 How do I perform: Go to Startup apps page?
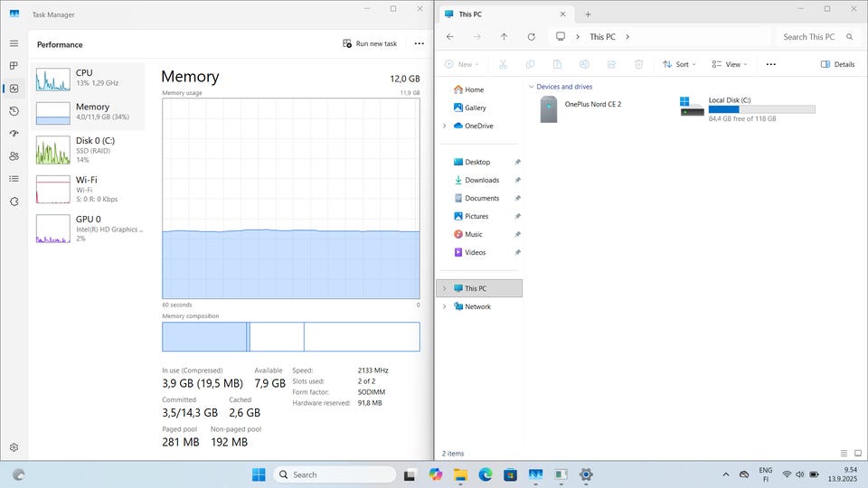pos(14,134)
